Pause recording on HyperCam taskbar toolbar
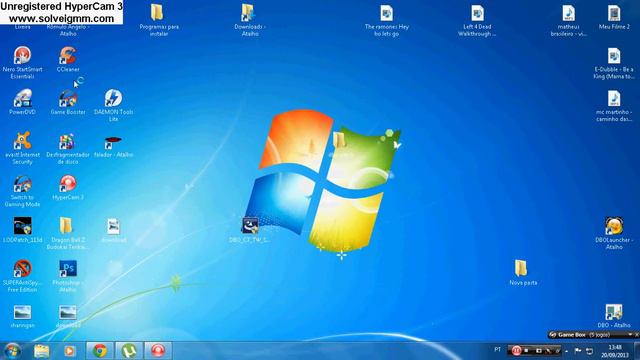640x360 pixels. point(516,351)
